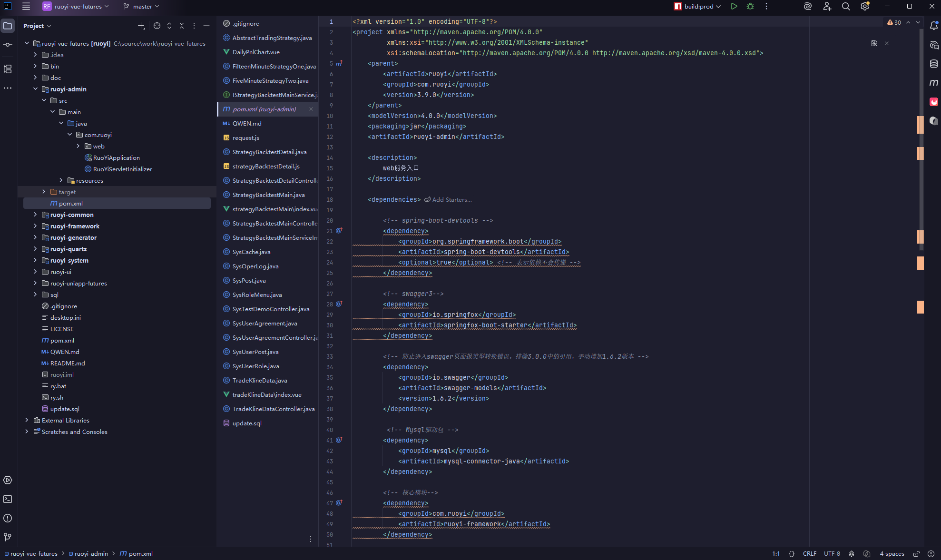
Task: Click the green Run button
Action: pos(734,6)
